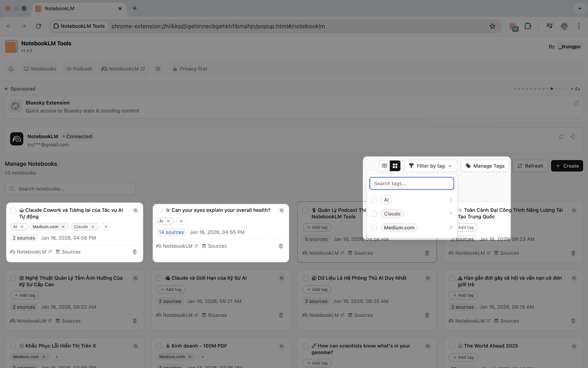Viewport: 588px width, 368px height.
Task: Switch to the Podcast section
Action: pos(78,69)
